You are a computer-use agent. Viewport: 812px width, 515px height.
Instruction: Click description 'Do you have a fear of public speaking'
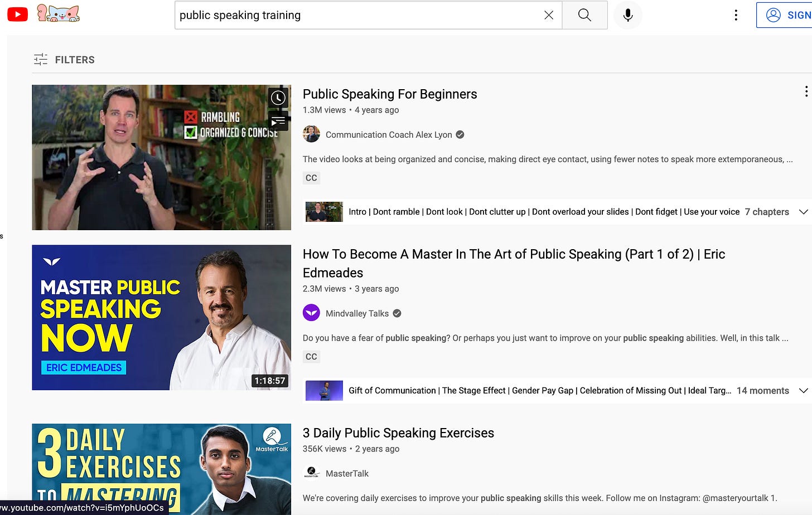coord(545,338)
